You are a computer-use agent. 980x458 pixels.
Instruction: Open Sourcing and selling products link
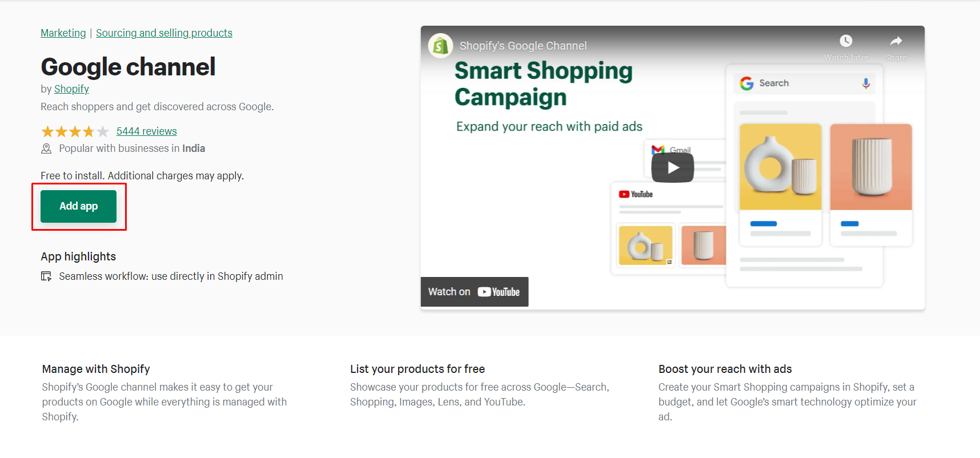click(164, 33)
